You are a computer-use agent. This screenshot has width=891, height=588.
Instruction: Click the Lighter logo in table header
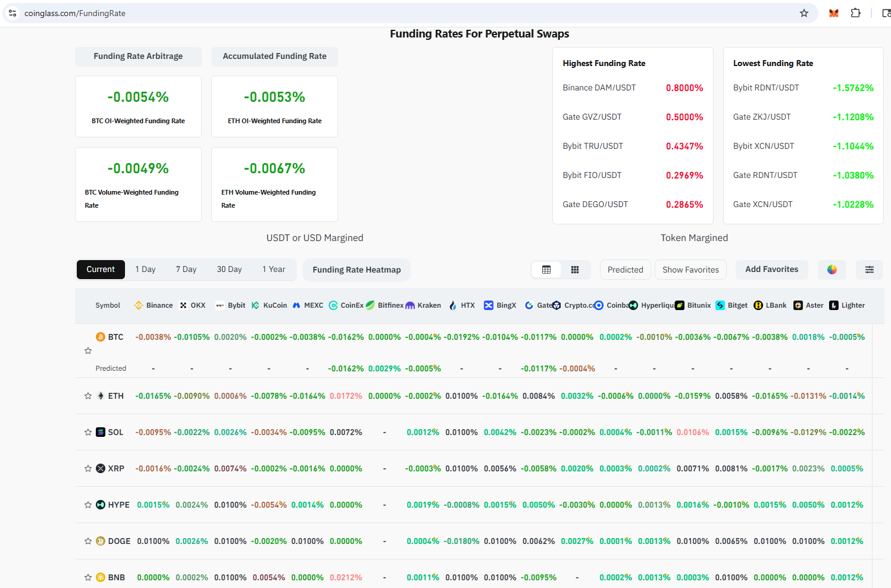tap(834, 305)
